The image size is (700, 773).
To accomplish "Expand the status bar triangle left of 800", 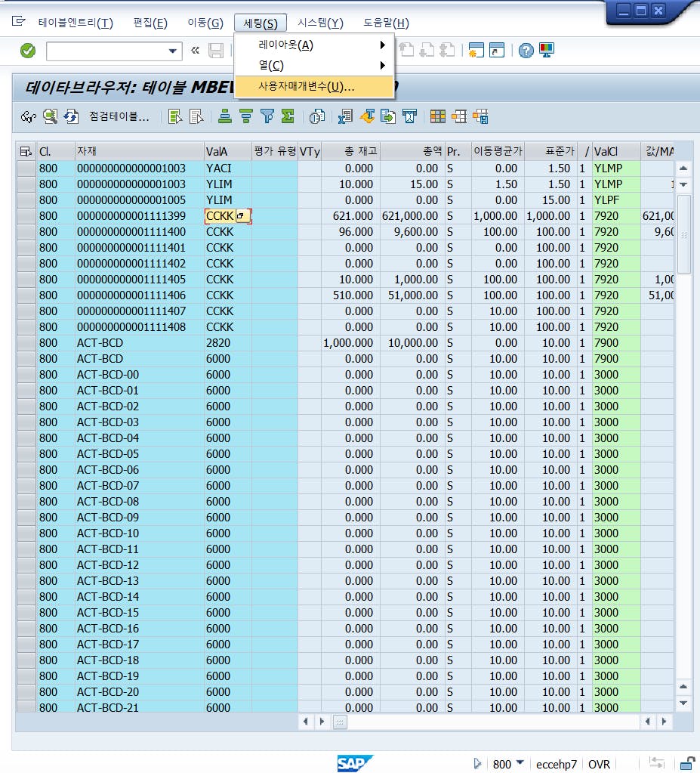I will pyautogui.click(x=476, y=764).
